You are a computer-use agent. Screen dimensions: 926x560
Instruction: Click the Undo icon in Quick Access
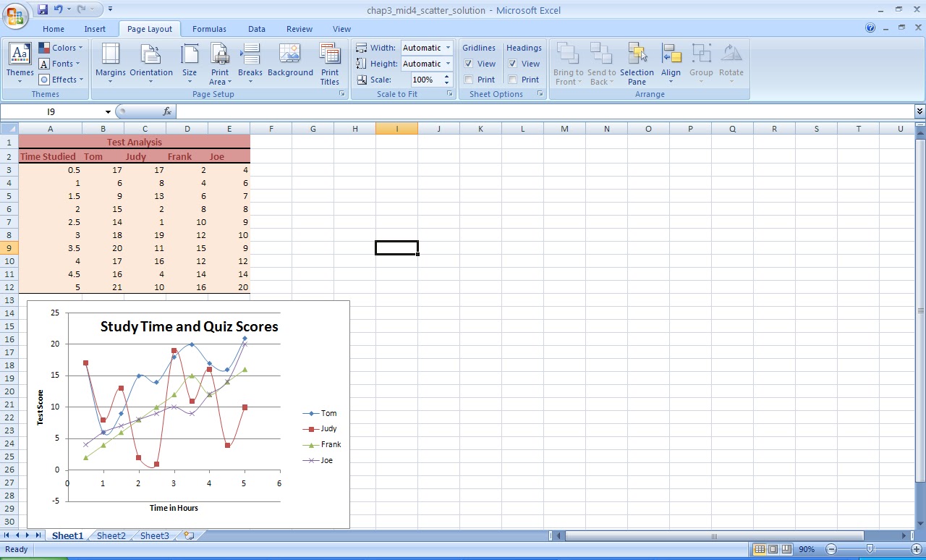pos(59,9)
